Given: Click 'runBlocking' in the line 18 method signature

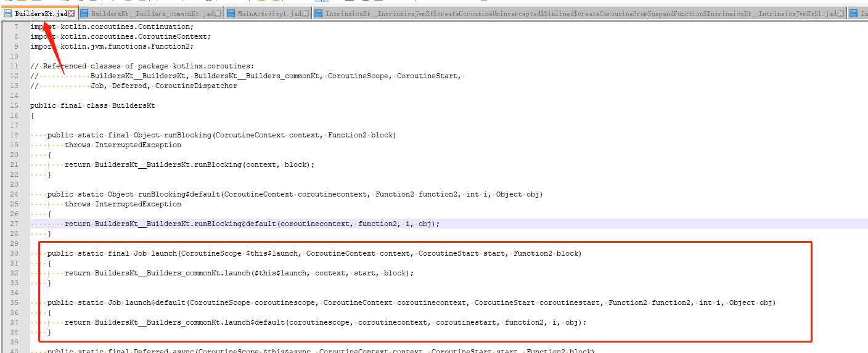Looking at the screenshot, I should 187,135.
